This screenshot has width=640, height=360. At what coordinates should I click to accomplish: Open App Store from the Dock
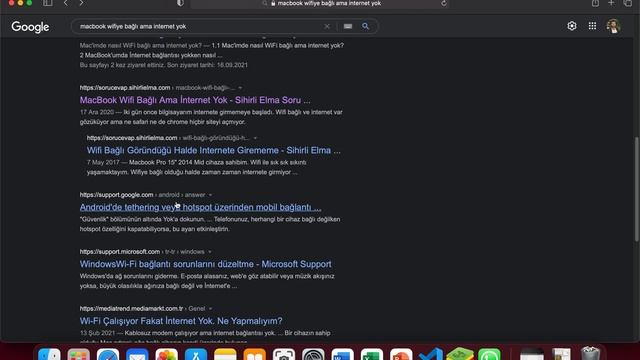tap(196, 354)
